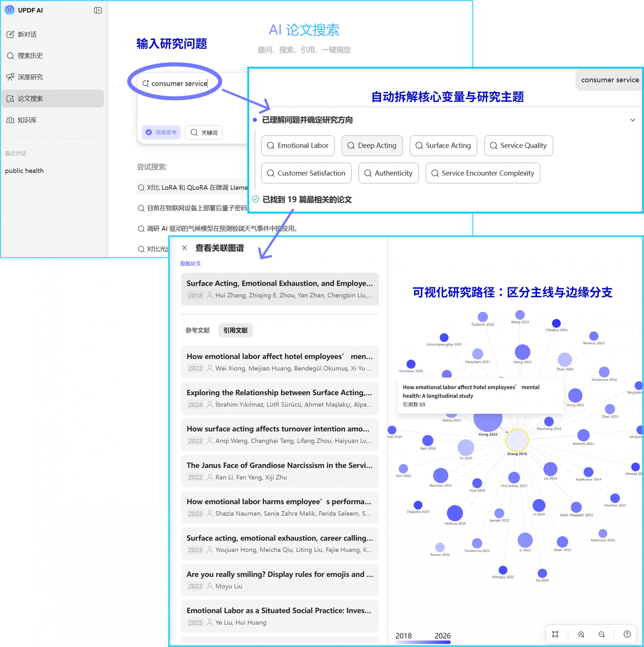
Task: Click the zoom in icon in graph toolbar
Action: [x=581, y=634]
